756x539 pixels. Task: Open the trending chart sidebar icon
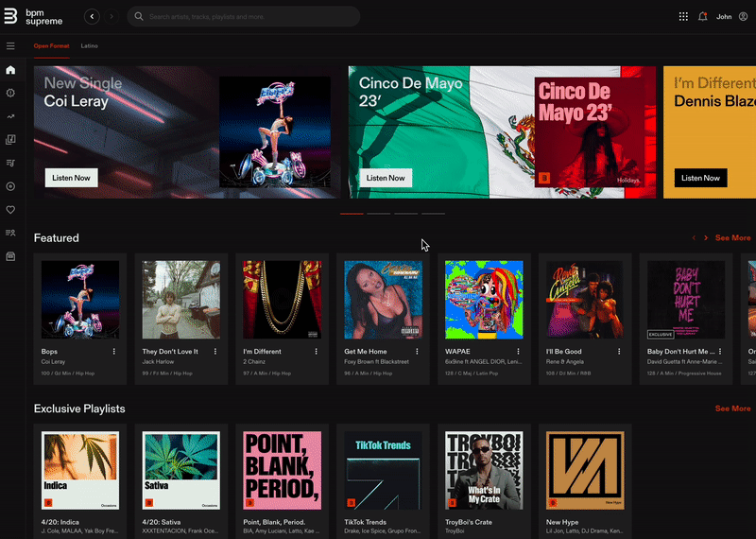[x=10, y=116]
